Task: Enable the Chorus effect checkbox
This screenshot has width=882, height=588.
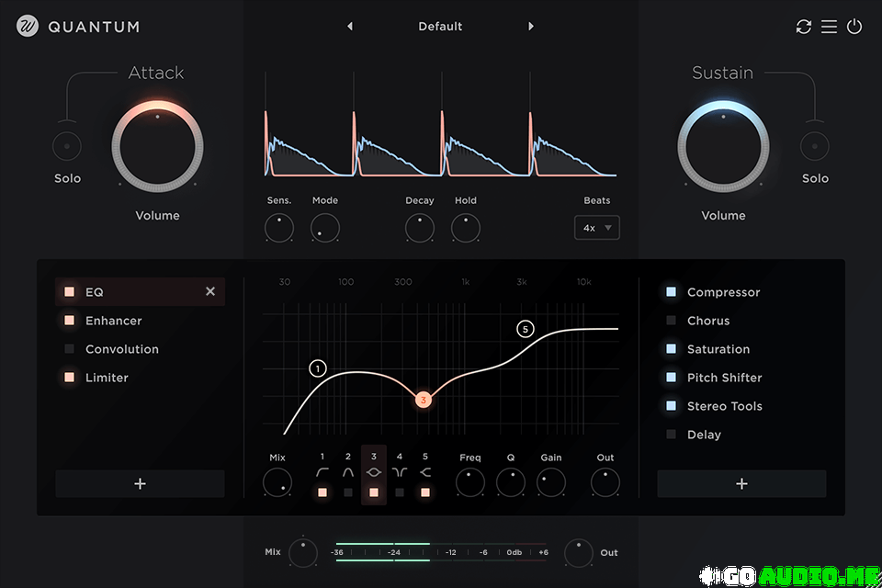Action: (x=672, y=321)
